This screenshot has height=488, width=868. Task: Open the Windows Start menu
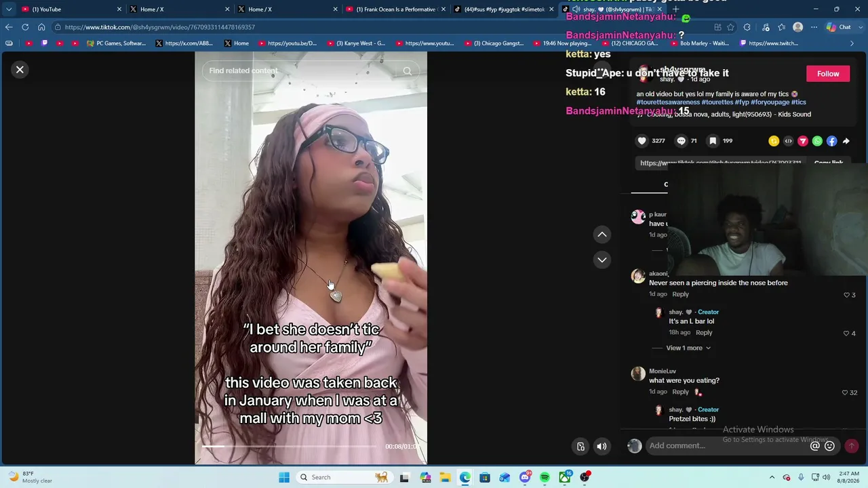(284, 477)
